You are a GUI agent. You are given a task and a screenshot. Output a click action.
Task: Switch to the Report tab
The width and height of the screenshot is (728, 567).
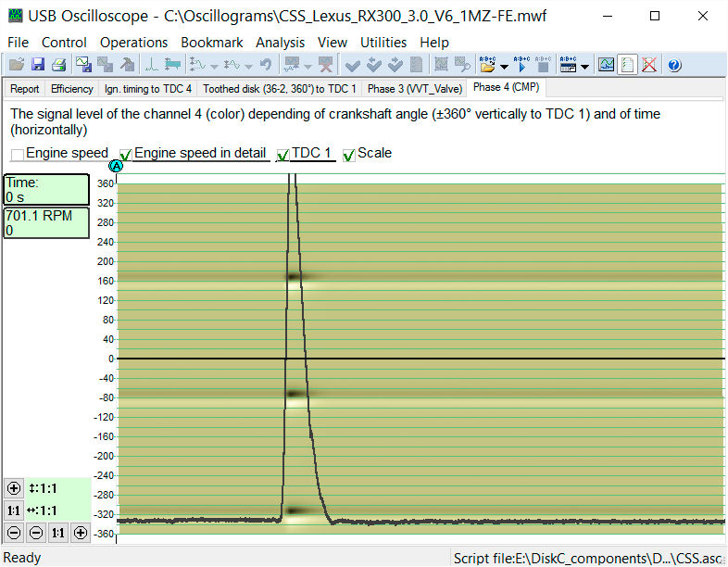pyautogui.click(x=25, y=89)
